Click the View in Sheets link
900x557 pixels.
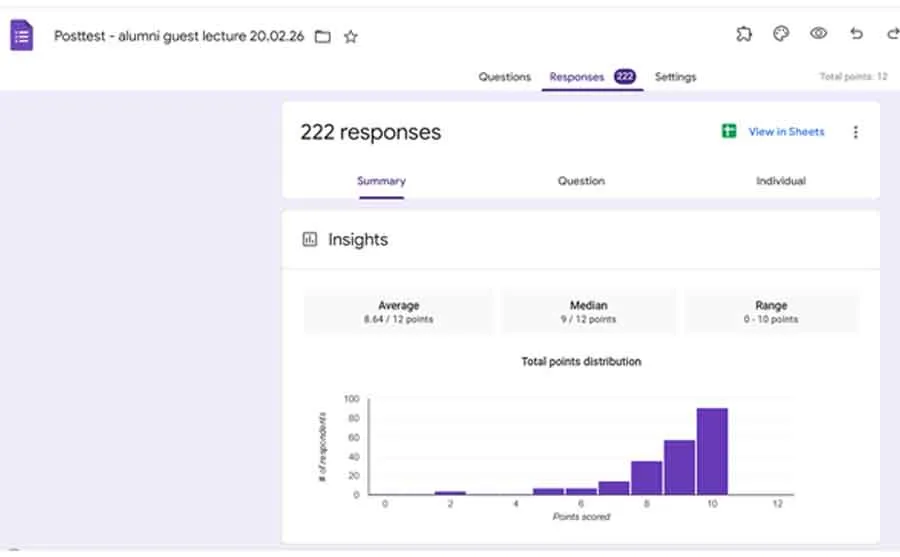click(x=786, y=132)
